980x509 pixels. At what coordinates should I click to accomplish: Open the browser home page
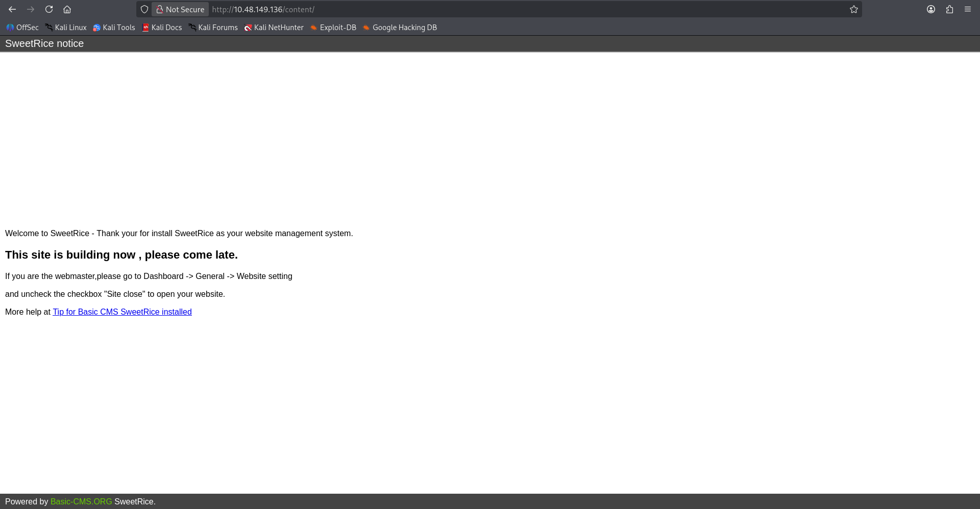67,9
